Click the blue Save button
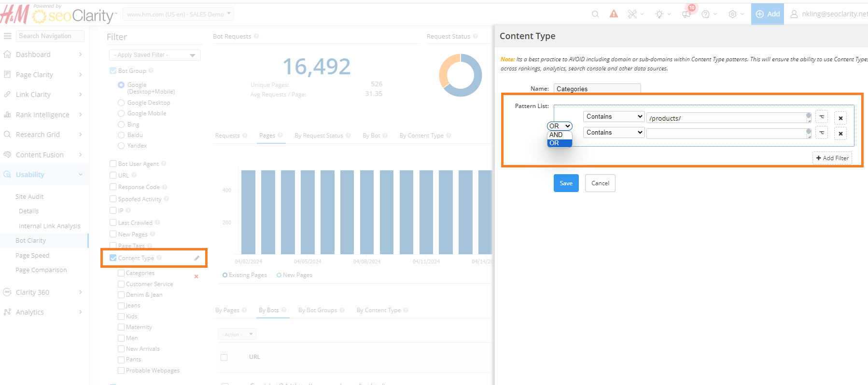The image size is (868, 385). [x=566, y=183]
